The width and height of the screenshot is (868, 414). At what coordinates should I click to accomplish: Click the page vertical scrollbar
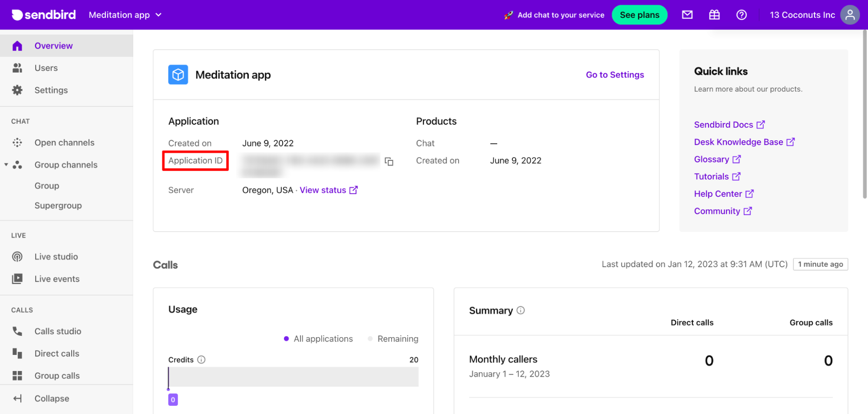(865, 114)
